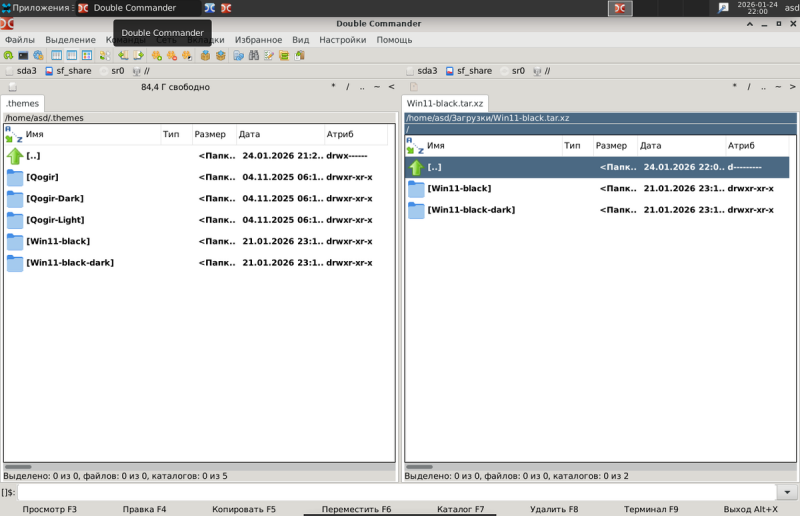Click the Extract files toolbar icon
This screenshot has width=800, height=516.
point(220,56)
